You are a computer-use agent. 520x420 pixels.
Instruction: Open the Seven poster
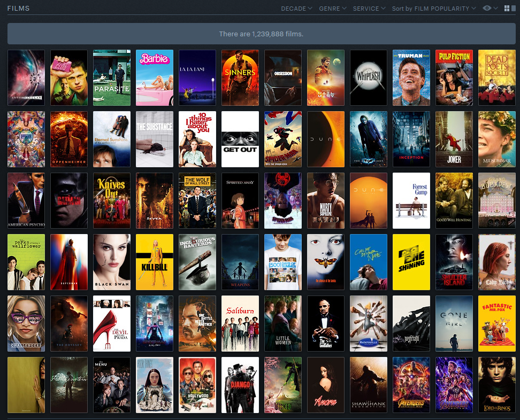point(155,201)
